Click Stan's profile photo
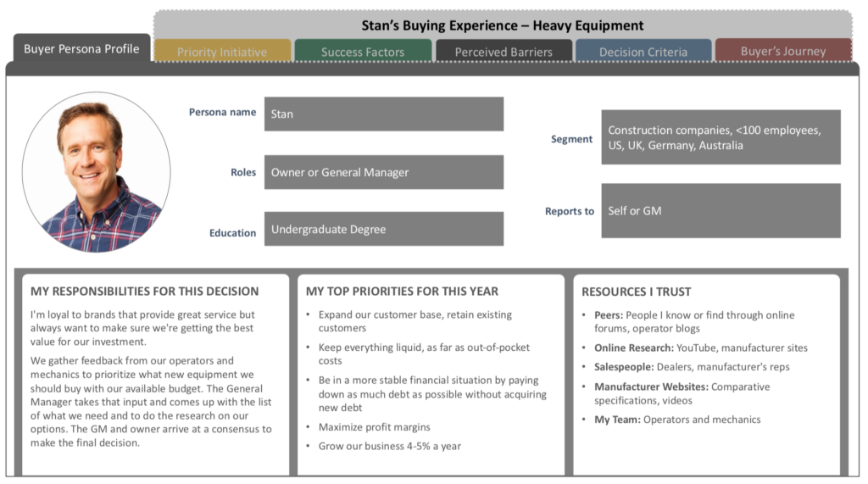The image size is (868, 484). pos(97,172)
